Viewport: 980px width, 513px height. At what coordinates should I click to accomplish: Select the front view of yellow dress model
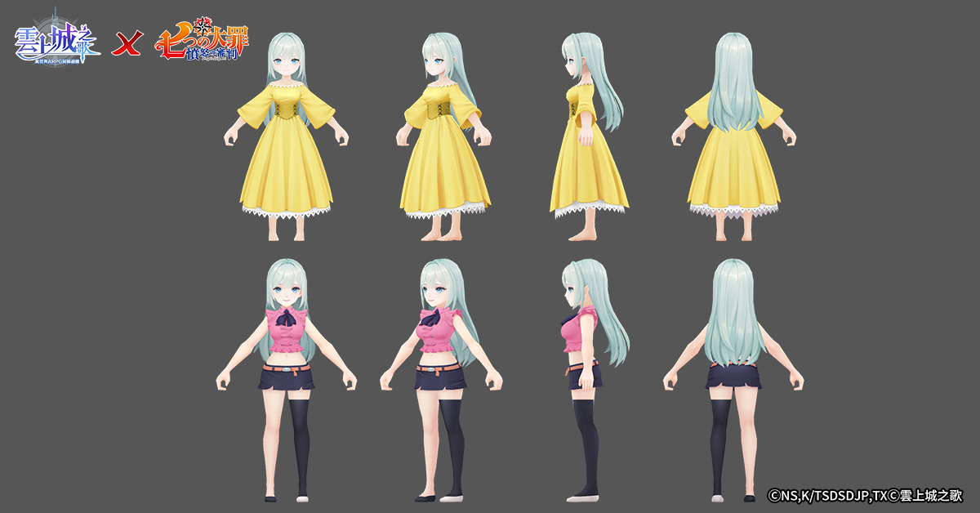coord(286,139)
